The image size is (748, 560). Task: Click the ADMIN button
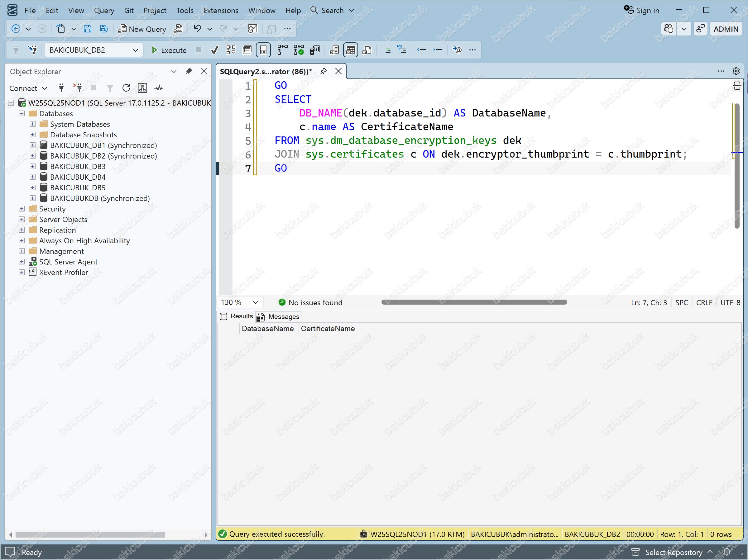click(726, 29)
